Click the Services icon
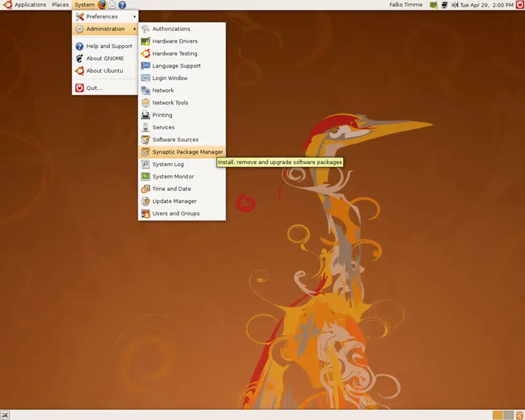This screenshot has width=525, height=420. coord(145,127)
